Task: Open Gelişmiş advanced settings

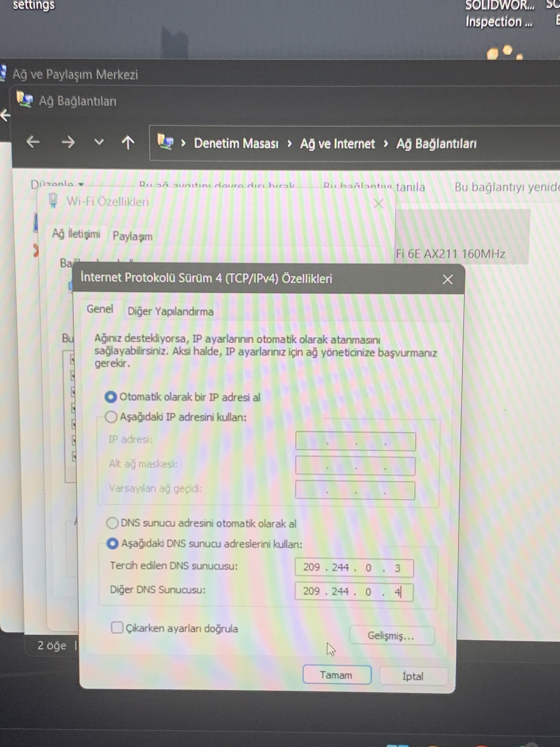Action: 391,635
